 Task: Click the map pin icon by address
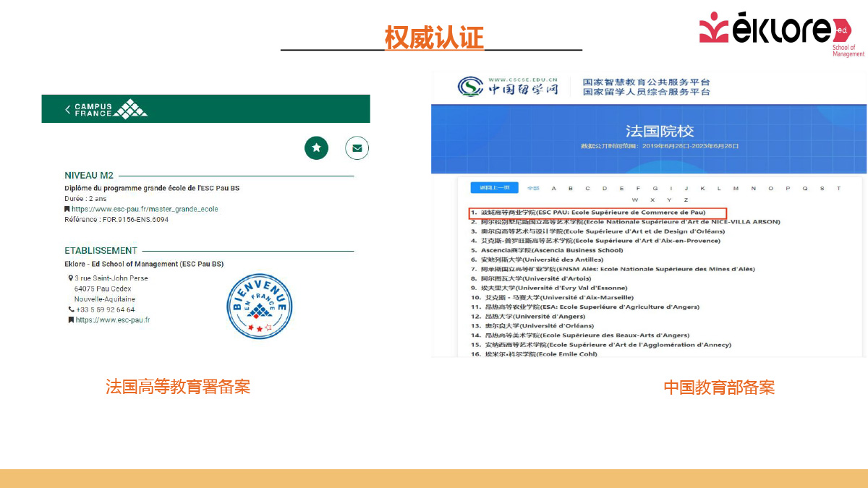71,278
